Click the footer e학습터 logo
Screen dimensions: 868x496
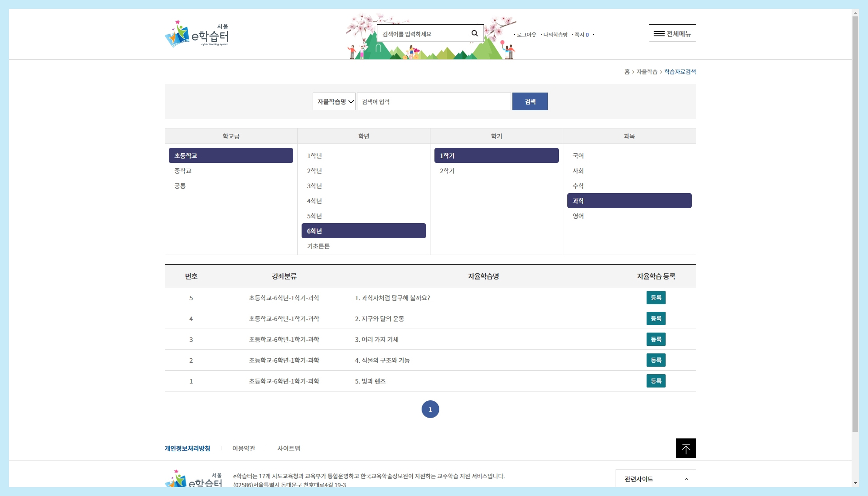(194, 479)
